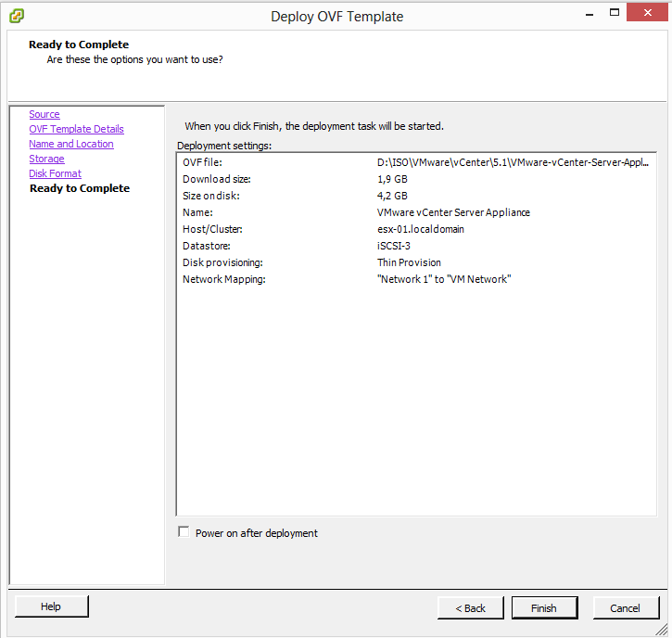
Task: Click the OVF file: label
Action: pos(202,162)
